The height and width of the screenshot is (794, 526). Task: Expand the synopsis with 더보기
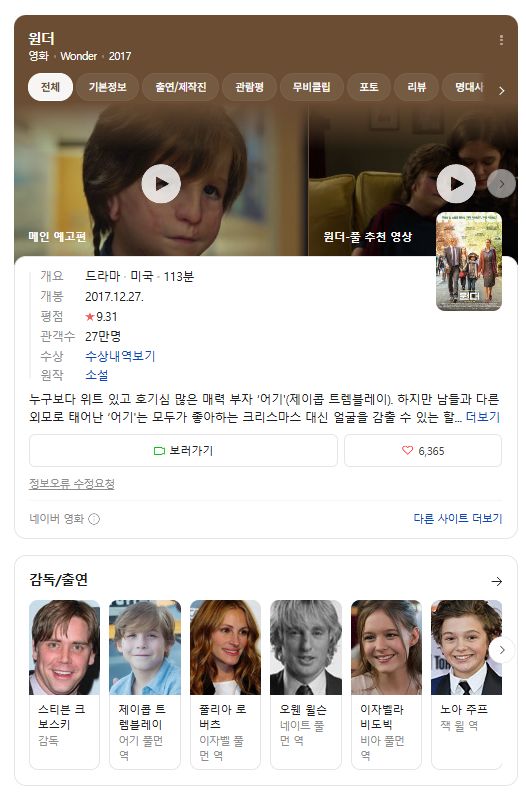pos(482,417)
